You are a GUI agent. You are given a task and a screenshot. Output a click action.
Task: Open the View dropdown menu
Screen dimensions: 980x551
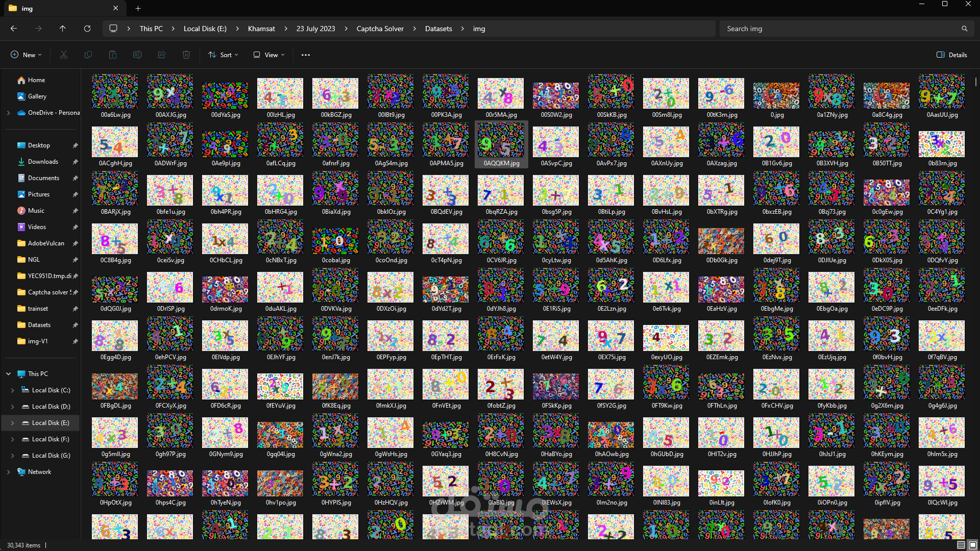click(x=269, y=55)
